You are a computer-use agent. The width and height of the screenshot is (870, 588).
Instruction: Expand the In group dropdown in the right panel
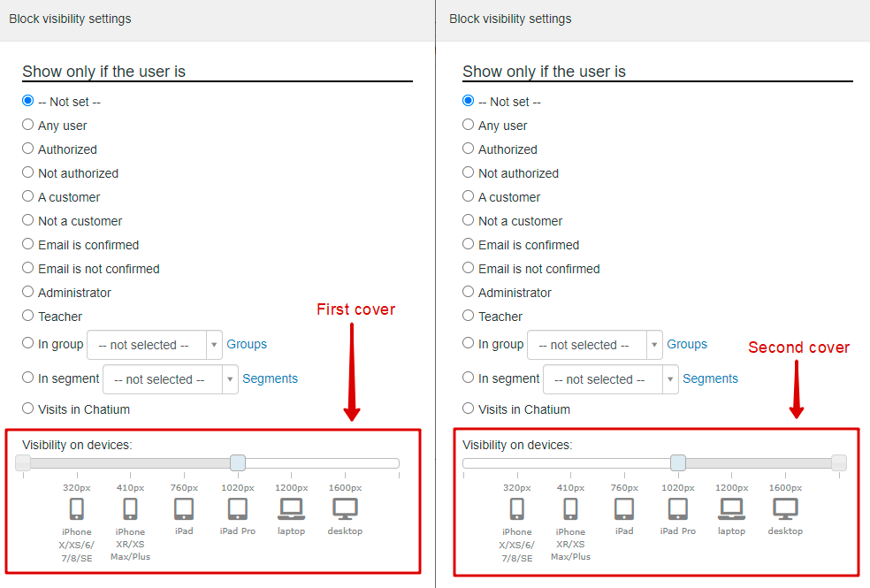(x=595, y=345)
